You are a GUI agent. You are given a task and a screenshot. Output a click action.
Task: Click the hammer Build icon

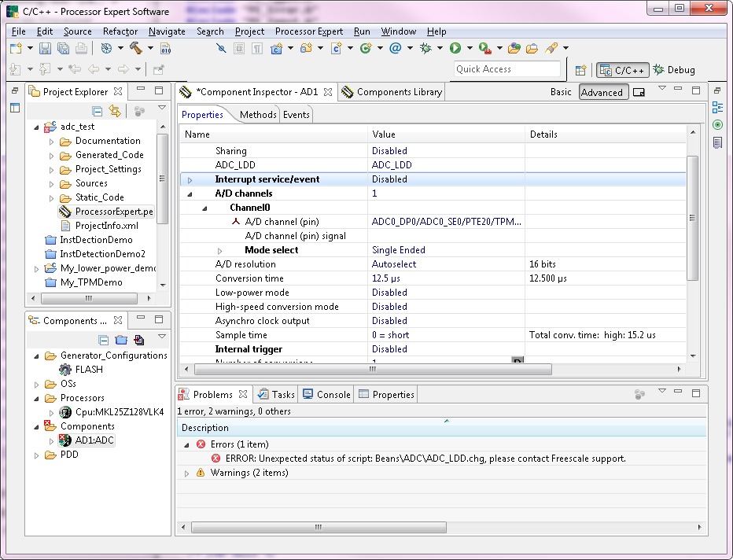pyautogui.click(x=135, y=49)
